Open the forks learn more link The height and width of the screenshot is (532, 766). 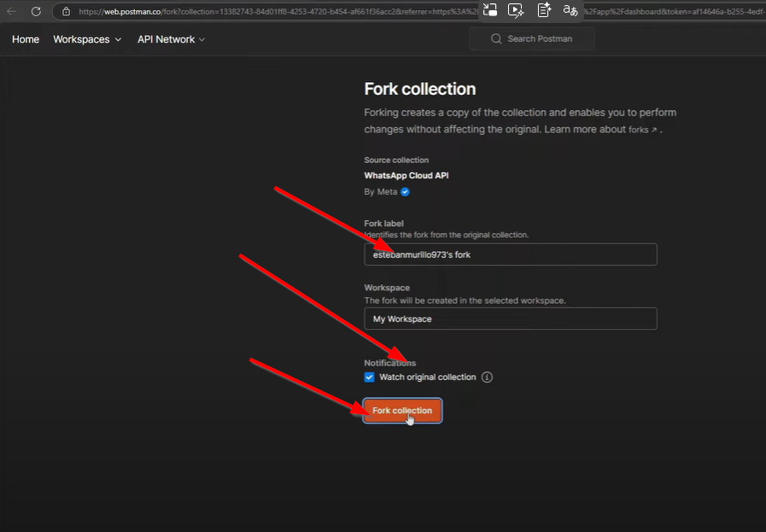(642, 130)
